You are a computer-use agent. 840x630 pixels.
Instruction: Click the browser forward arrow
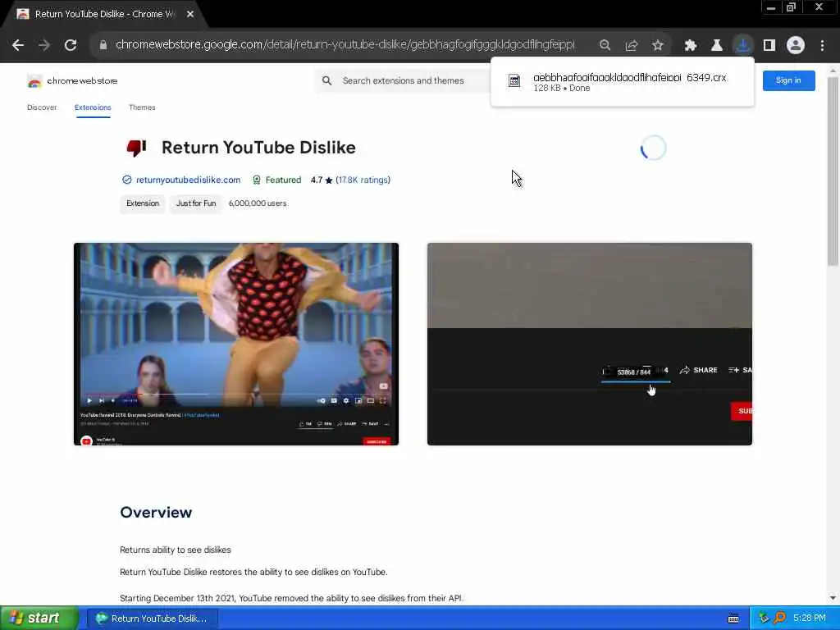coord(44,45)
